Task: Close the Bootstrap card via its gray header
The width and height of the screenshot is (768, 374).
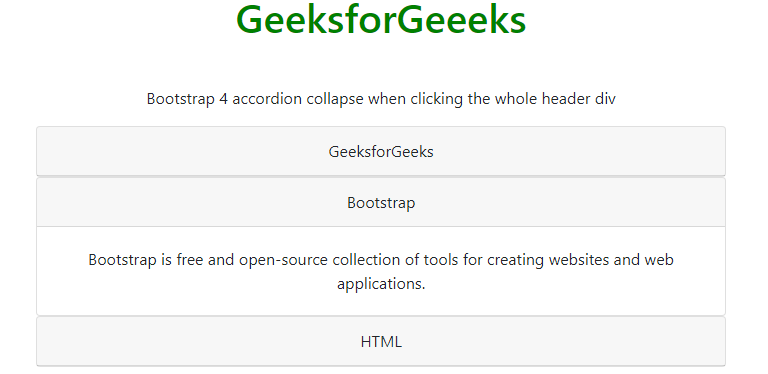Action: pos(381,202)
